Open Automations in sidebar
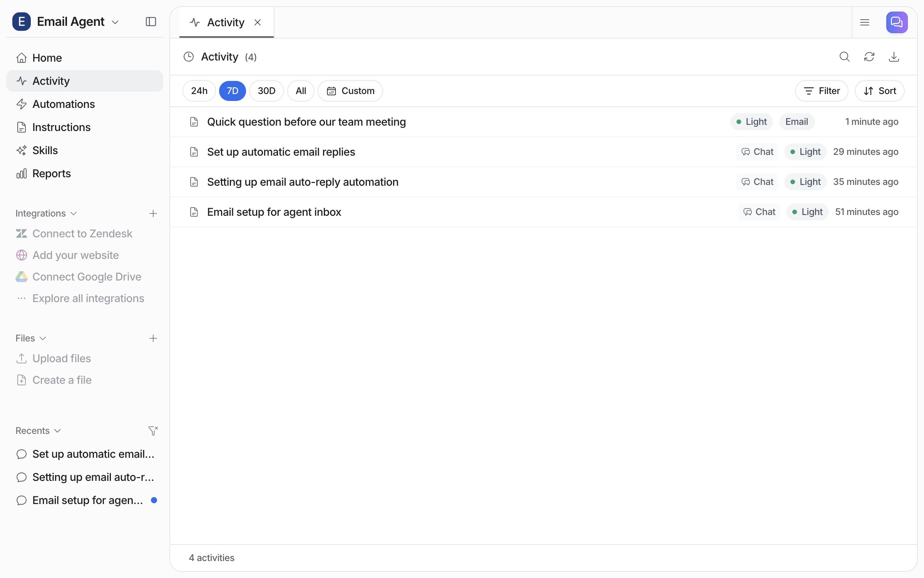This screenshot has height=578, width=924. [x=85, y=104]
